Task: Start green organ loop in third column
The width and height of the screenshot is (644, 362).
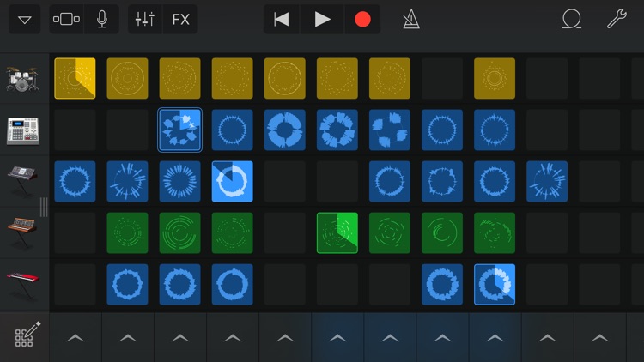Action: point(180,232)
